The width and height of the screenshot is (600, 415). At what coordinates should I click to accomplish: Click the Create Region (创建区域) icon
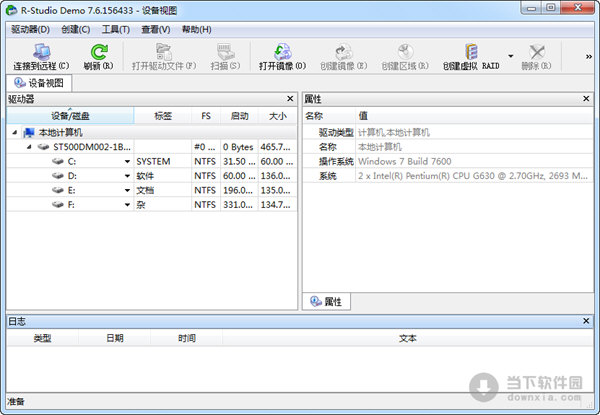(405, 52)
